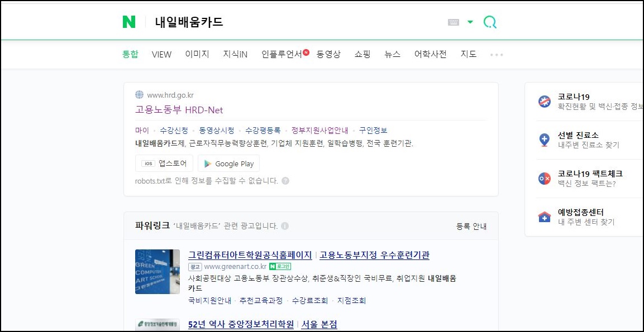644x332 pixels.
Task: Open the 이미지 tab
Action: (x=197, y=54)
